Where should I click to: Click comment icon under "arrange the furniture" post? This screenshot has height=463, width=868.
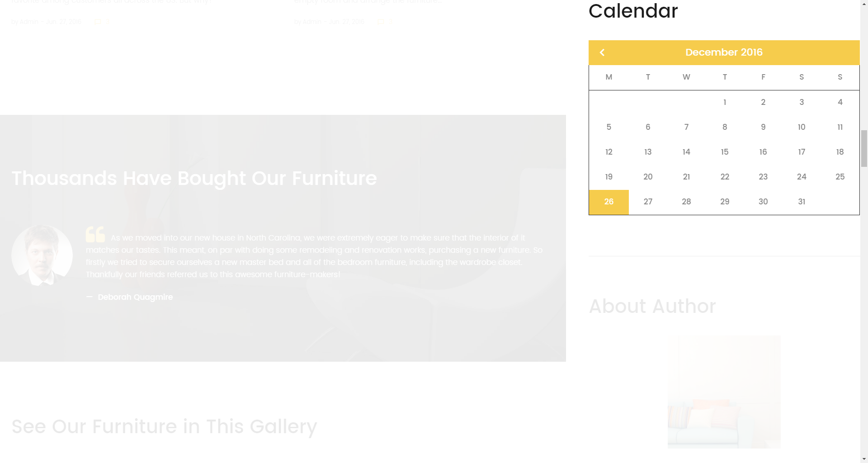tap(381, 22)
